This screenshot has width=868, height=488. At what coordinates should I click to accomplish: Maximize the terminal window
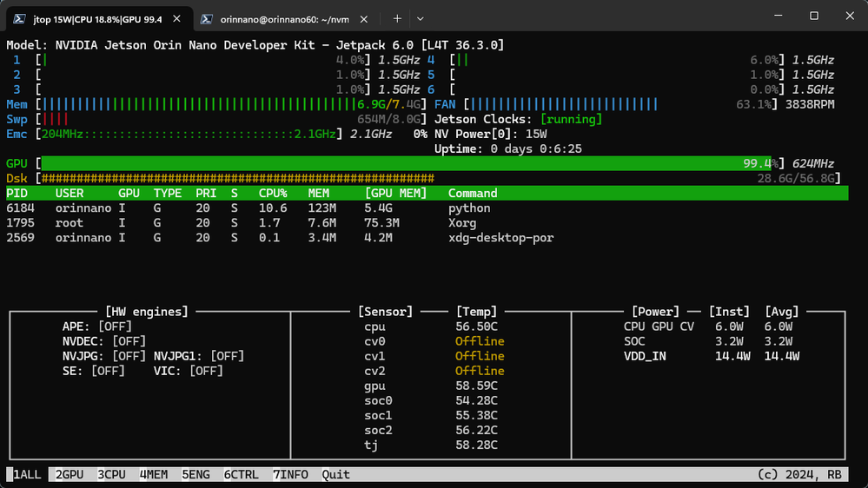tap(814, 16)
